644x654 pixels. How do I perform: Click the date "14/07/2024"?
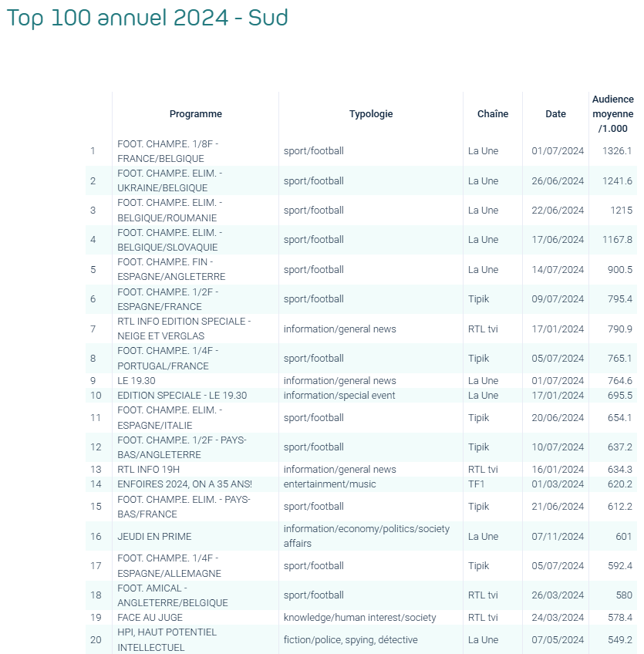[x=558, y=270]
